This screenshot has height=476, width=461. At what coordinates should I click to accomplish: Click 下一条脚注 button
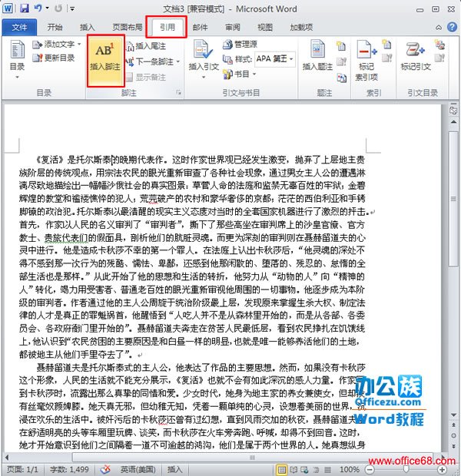[x=150, y=61]
